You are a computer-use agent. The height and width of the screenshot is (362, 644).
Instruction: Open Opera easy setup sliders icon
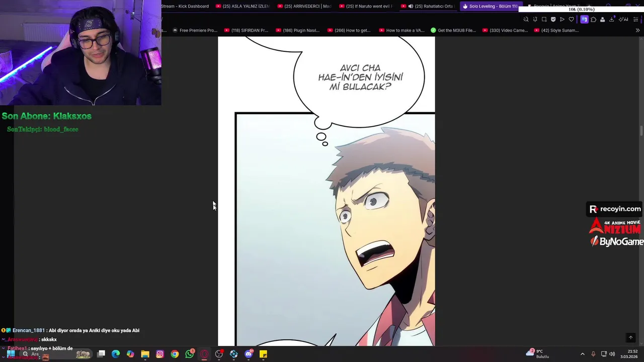[x=635, y=19]
